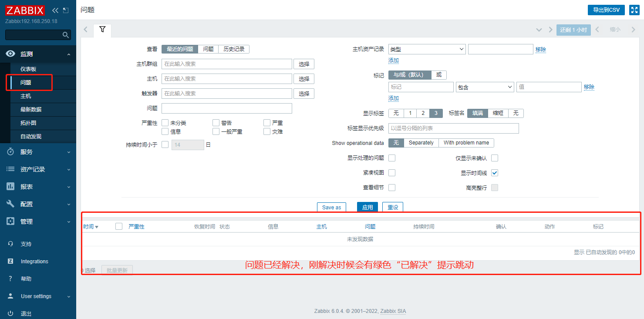Click the ZABBIX logo

click(x=25, y=10)
